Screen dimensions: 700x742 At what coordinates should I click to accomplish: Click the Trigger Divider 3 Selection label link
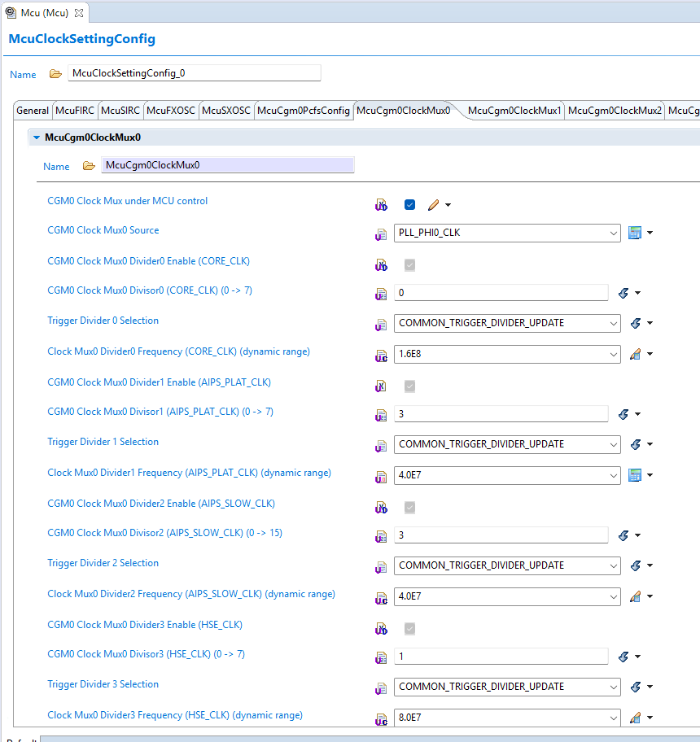pyautogui.click(x=103, y=683)
